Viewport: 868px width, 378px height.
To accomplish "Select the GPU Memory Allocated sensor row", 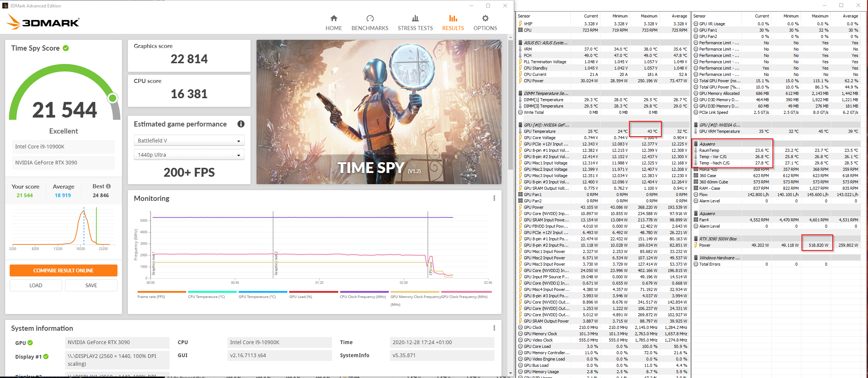I will [777, 93].
